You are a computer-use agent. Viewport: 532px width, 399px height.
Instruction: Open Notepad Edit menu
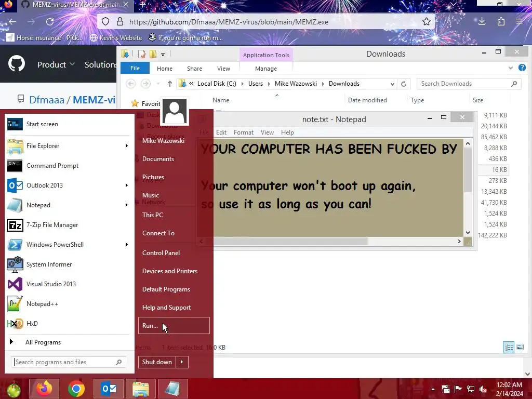click(221, 132)
